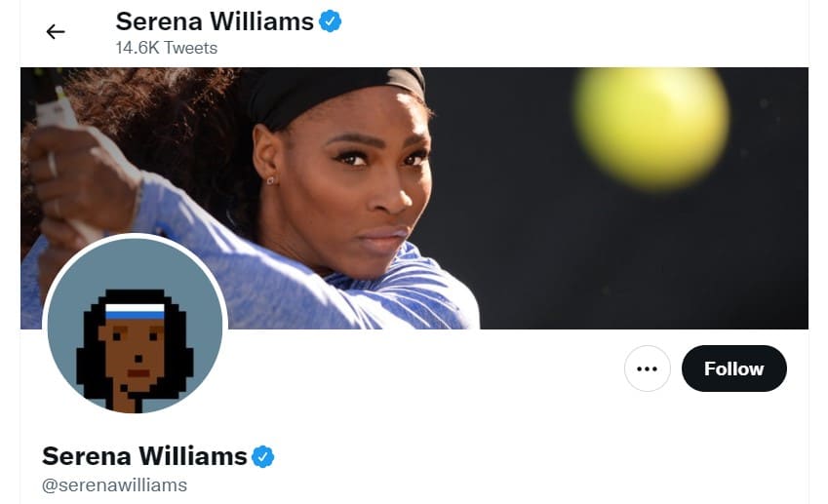This screenshot has height=504, width=828.
Task: Select the bold Serena Williams profile name
Action: (x=144, y=456)
